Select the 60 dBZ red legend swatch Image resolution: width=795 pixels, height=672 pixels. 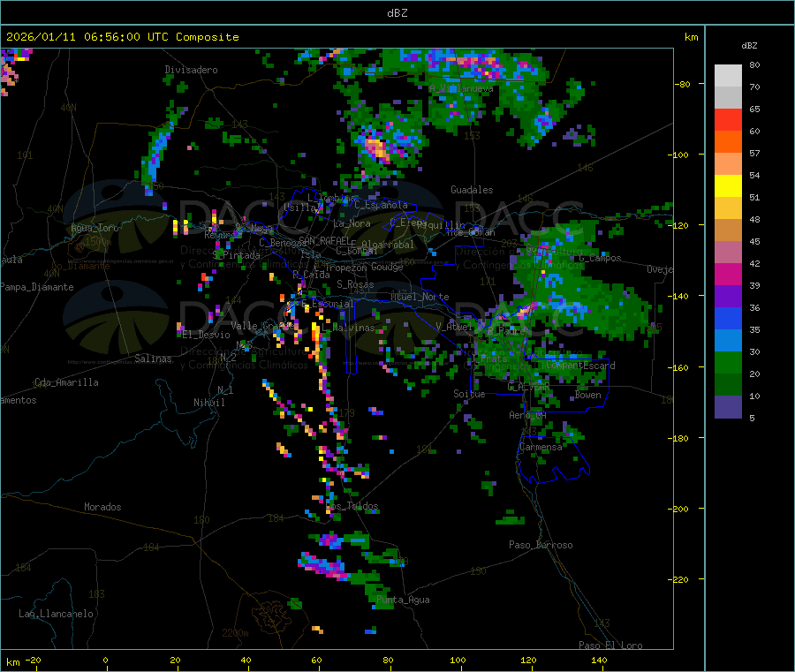click(x=728, y=119)
